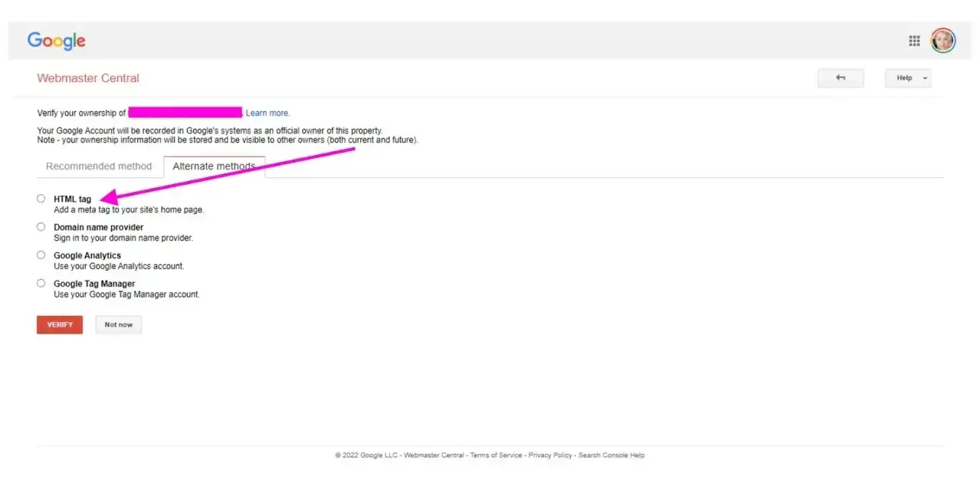This screenshot has height=477, width=980.
Task: Open the Webmaster Central header title
Action: pos(88,78)
